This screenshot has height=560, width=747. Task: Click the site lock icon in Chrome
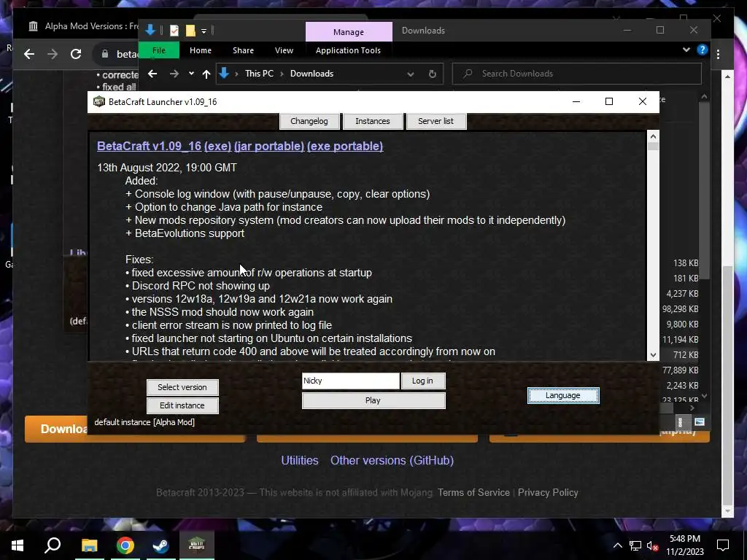pos(105,54)
